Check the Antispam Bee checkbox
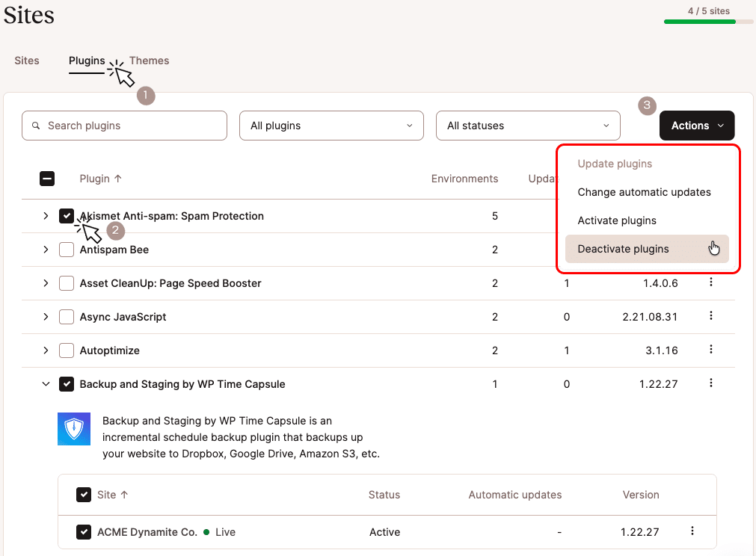 pyautogui.click(x=66, y=250)
